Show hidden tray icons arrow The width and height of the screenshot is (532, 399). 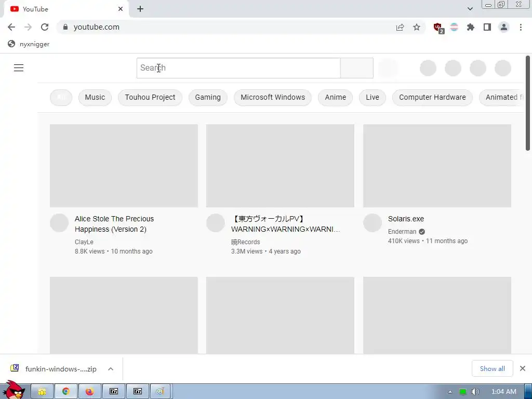(x=450, y=392)
